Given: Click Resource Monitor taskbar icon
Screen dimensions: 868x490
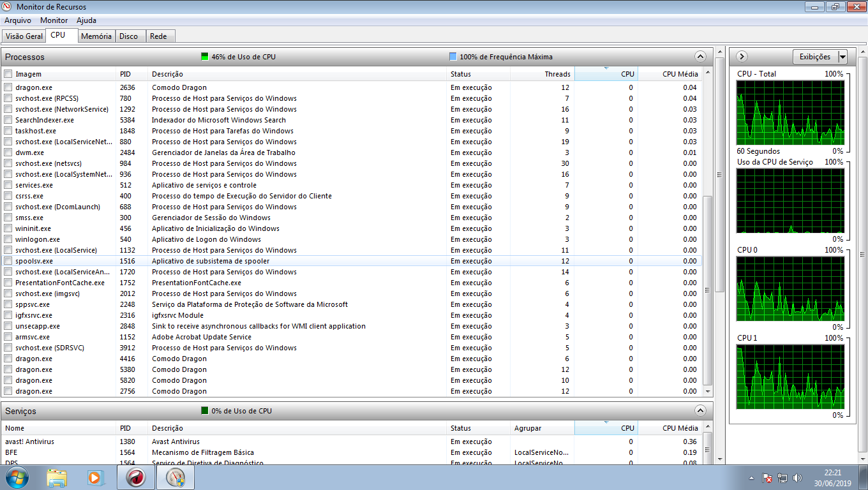Looking at the screenshot, I should tap(175, 477).
